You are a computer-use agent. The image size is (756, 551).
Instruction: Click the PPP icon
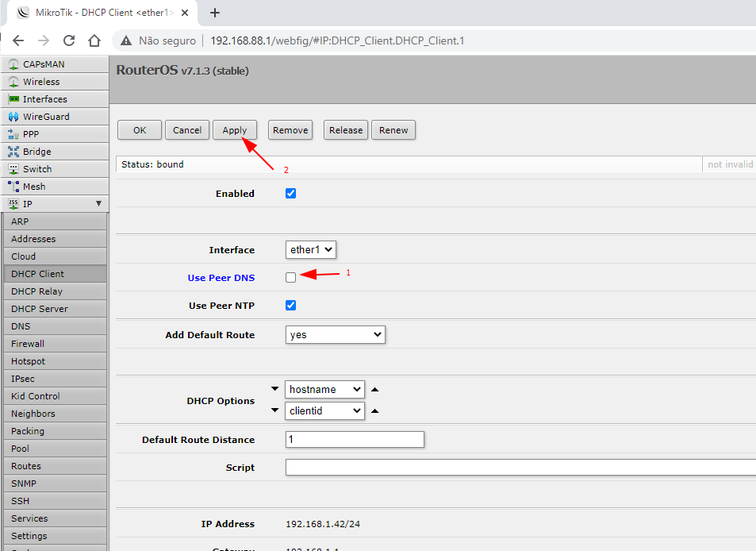13,134
